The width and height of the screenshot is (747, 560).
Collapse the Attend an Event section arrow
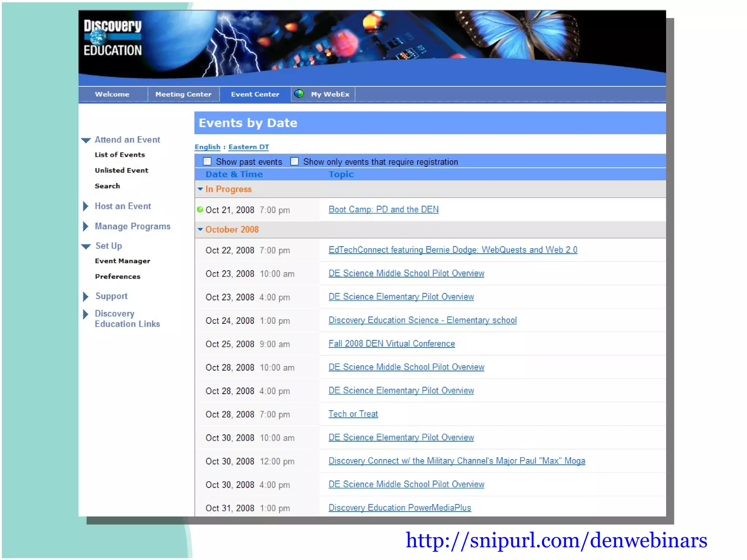86,140
